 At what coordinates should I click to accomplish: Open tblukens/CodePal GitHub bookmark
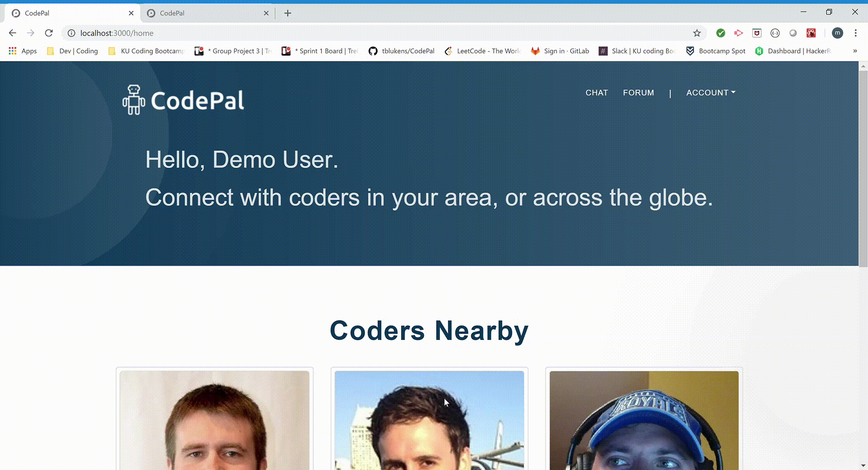click(401, 51)
